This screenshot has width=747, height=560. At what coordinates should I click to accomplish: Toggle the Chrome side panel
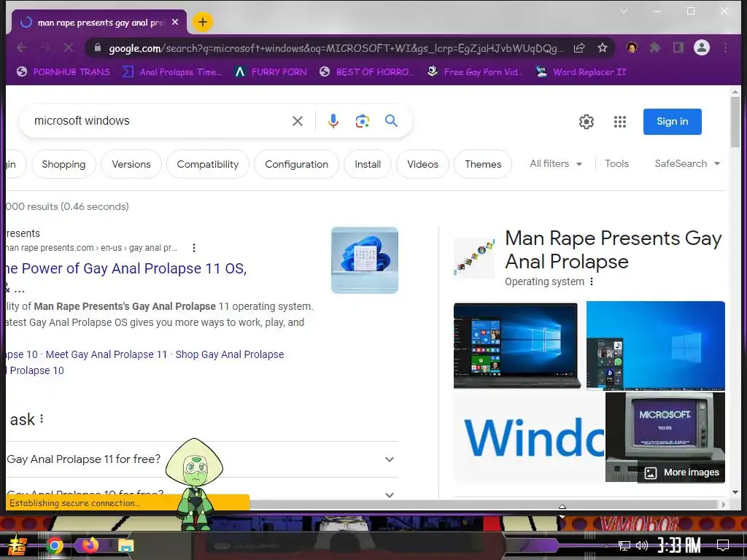(x=678, y=47)
